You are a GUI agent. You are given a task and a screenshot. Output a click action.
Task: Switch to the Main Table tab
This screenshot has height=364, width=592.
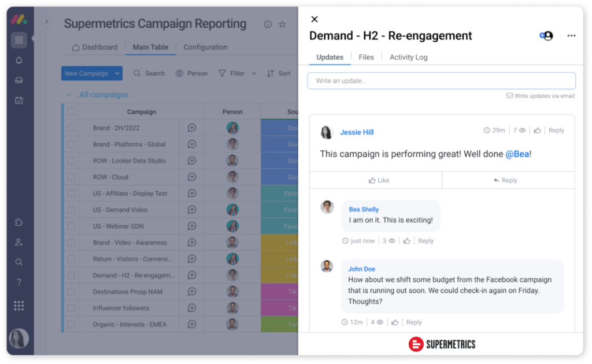[x=150, y=47]
